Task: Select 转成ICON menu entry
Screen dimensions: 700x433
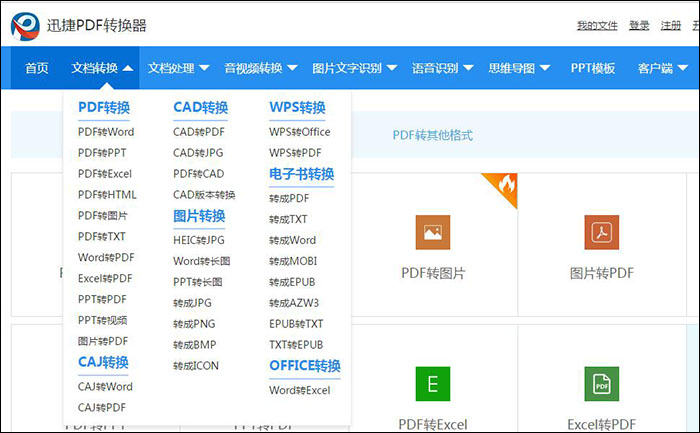Action: pos(196,366)
